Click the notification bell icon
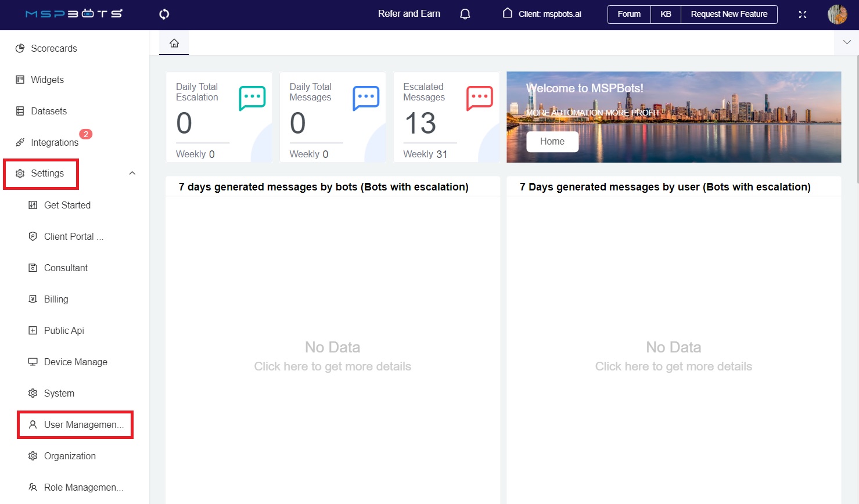859x504 pixels. coord(465,14)
